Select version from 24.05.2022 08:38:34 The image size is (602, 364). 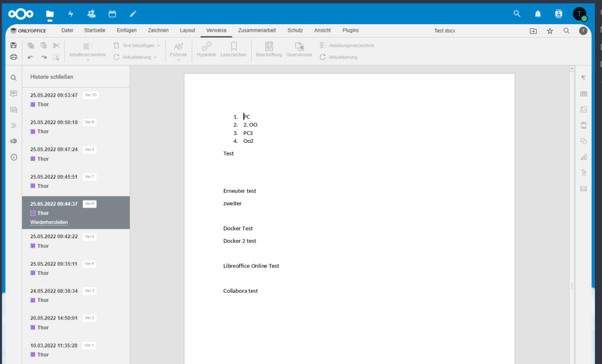76,296
